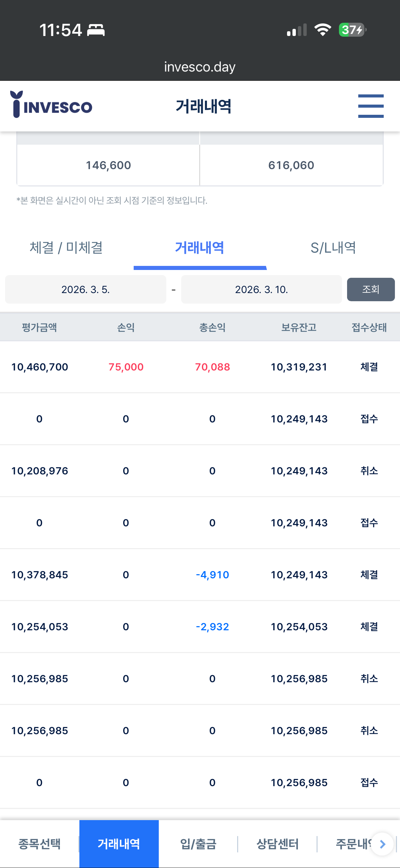
Task: Open the end date picker 2026. 3. 10.
Action: tap(261, 289)
